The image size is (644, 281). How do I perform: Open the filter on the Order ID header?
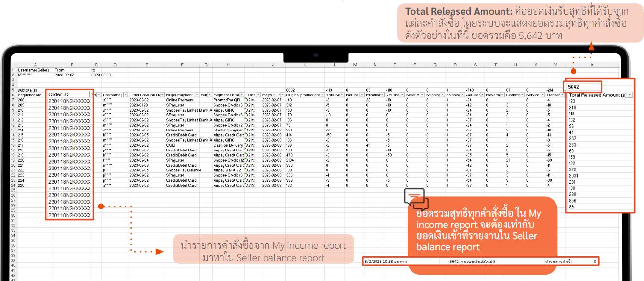click(x=92, y=94)
